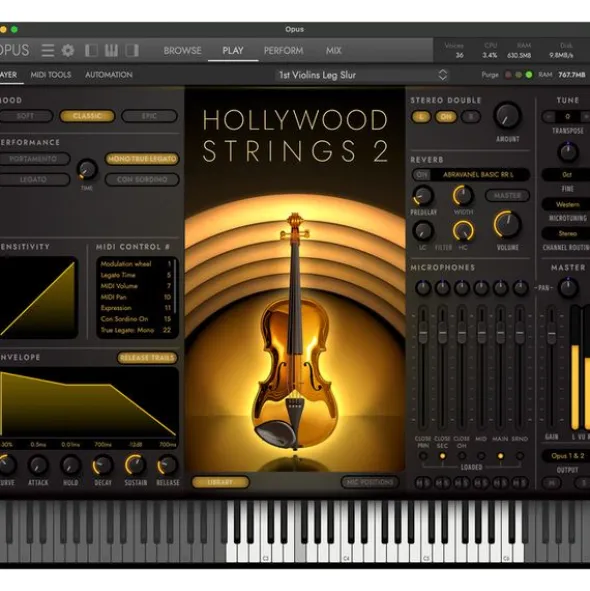Screen dimensions: 590x591
Task: Adjust the envelope Sustain knob
Action: 135,465
